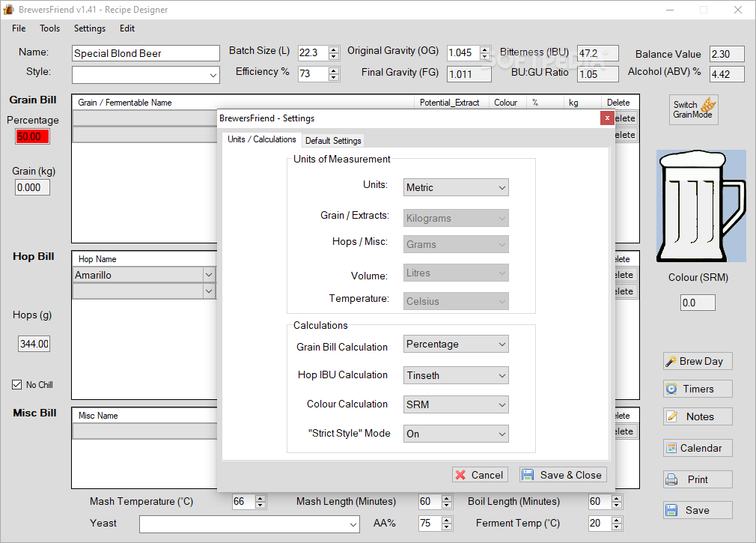Click the Batch Size stepper arrows
The height and width of the screenshot is (543, 756).
pyautogui.click(x=334, y=52)
